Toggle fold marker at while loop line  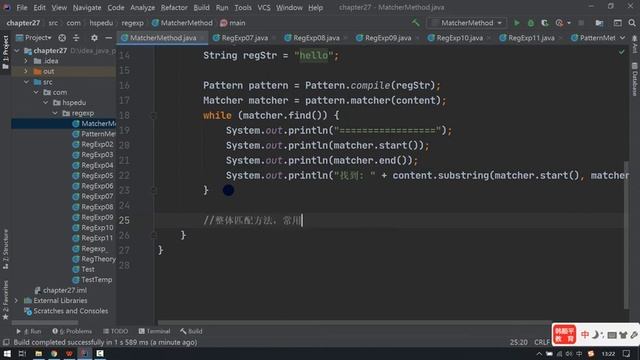point(154,116)
